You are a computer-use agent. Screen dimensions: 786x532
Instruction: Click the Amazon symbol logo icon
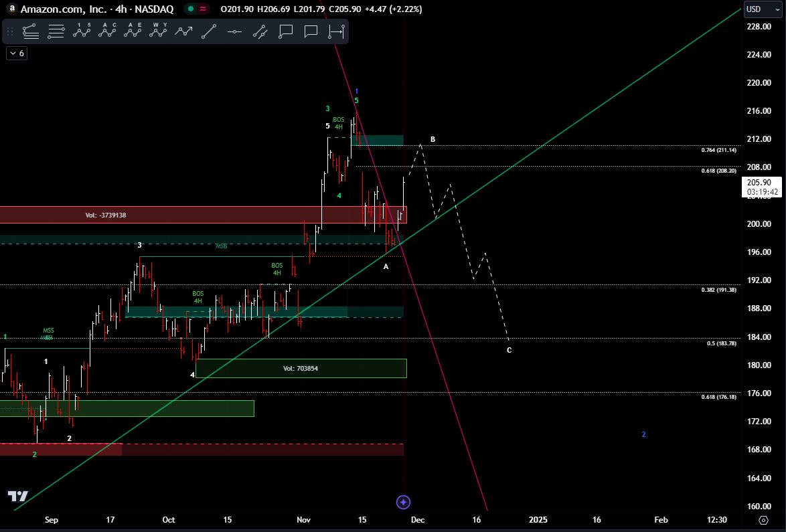click(x=11, y=9)
